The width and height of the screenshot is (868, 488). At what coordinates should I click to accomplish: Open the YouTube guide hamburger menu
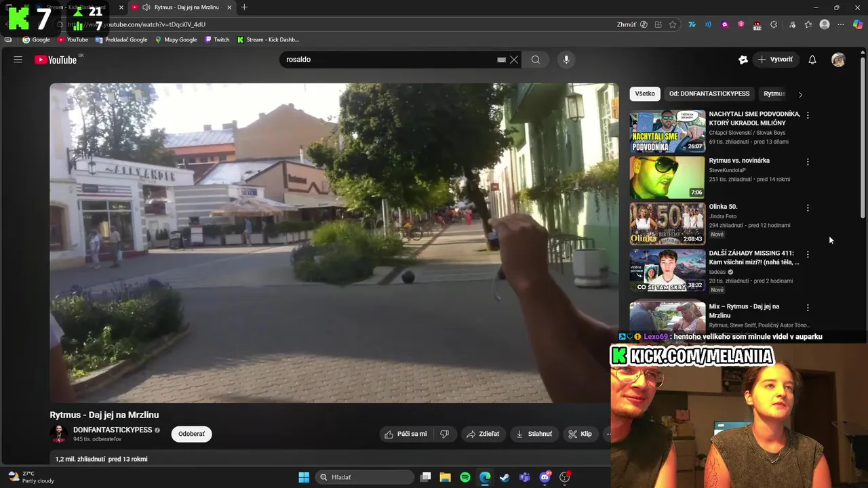coord(18,60)
